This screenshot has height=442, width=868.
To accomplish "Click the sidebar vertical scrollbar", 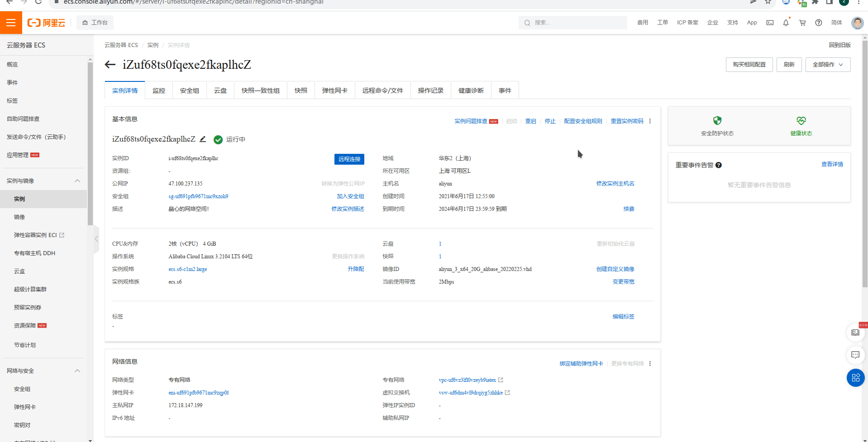I will [x=90, y=144].
